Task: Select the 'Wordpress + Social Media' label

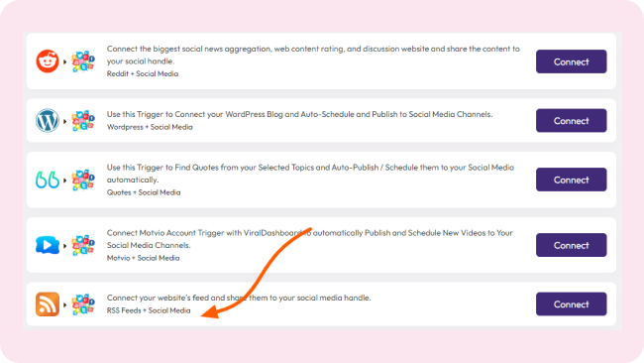Action: tap(150, 127)
